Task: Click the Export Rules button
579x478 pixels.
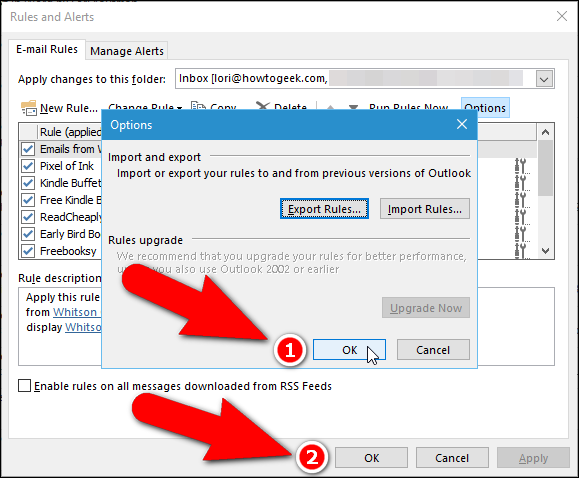Action: tap(324, 209)
